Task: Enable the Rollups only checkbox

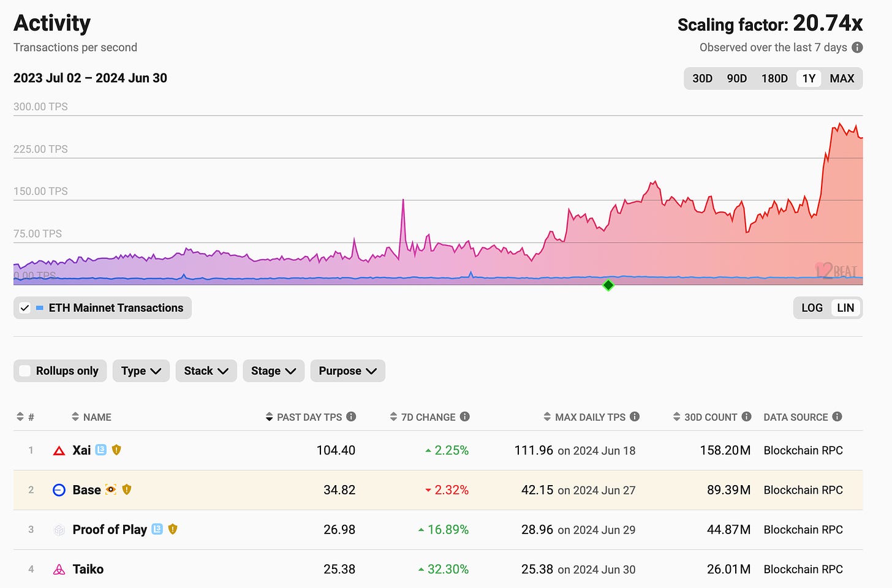Action: coord(25,371)
